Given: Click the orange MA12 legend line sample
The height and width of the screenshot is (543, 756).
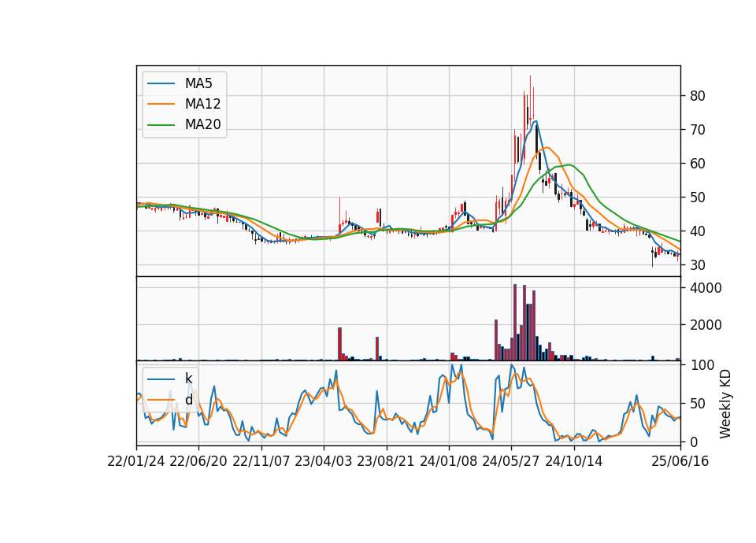Looking at the screenshot, I should (x=161, y=104).
